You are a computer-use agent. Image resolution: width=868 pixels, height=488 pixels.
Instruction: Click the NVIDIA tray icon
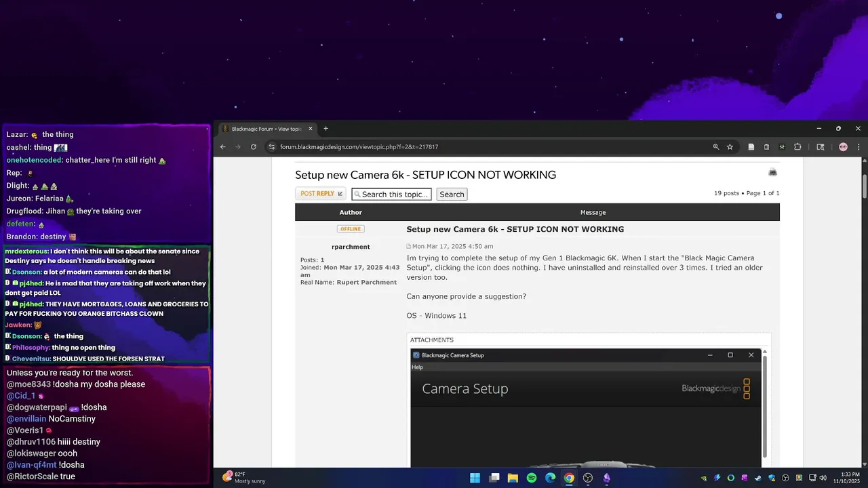tap(703, 478)
